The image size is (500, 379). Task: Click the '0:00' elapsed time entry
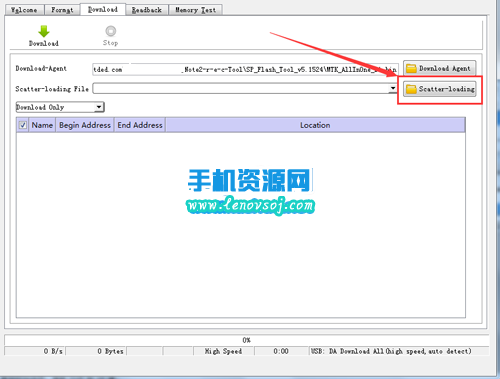pyautogui.click(x=281, y=351)
